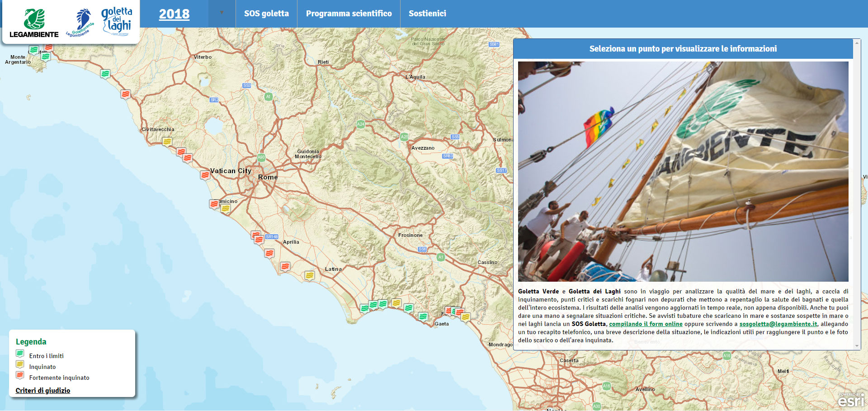
Task: Select the red marker west of Vatican City
Action: (205, 175)
